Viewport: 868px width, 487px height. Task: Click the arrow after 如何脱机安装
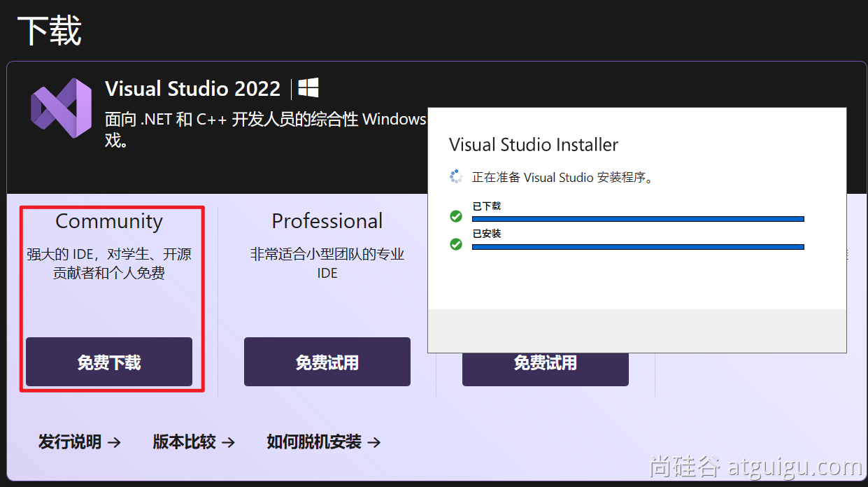click(373, 442)
